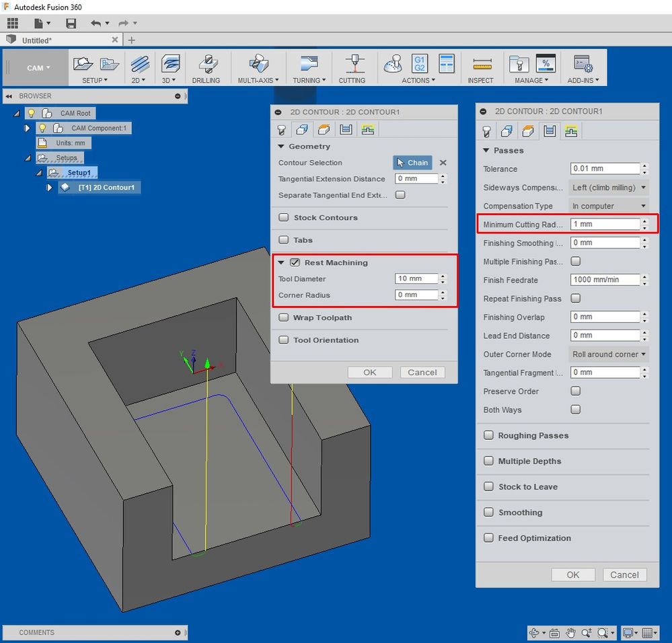Click the Undo arrow
This screenshot has width=672, height=643.
click(x=96, y=23)
